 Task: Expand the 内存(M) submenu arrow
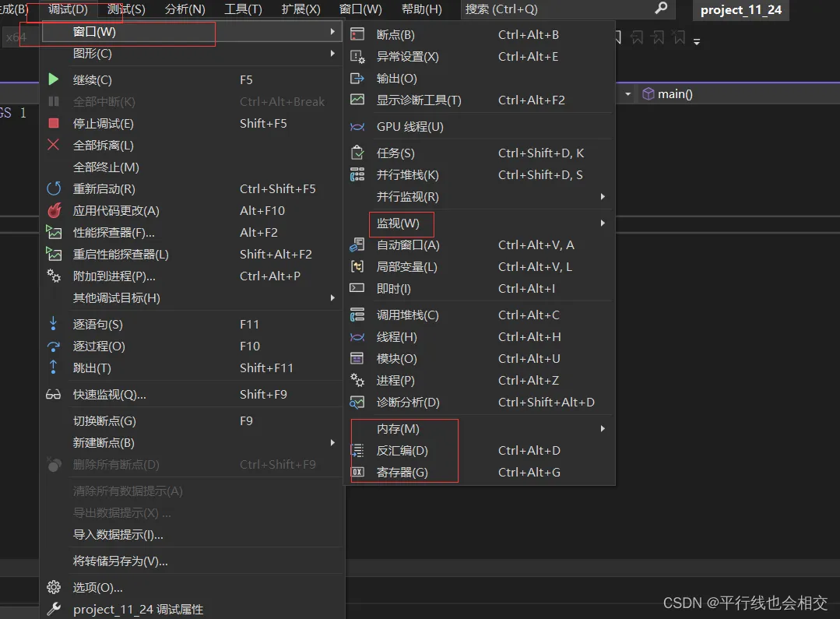[x=603, y=428]
